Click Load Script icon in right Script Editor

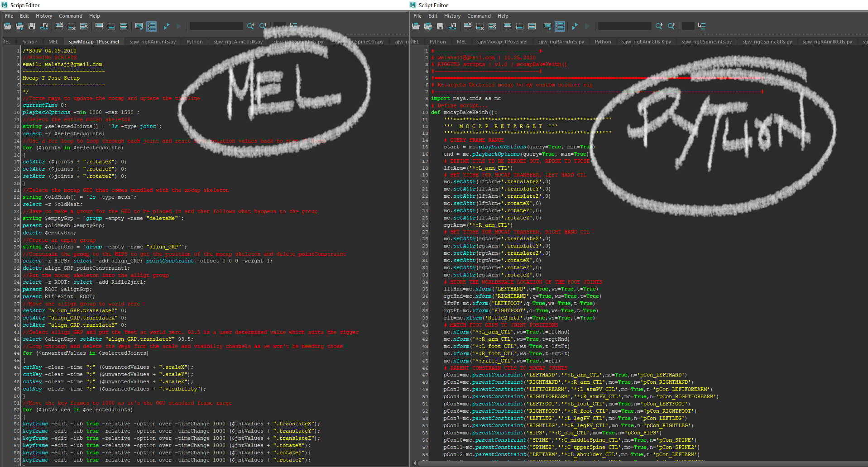416,26
